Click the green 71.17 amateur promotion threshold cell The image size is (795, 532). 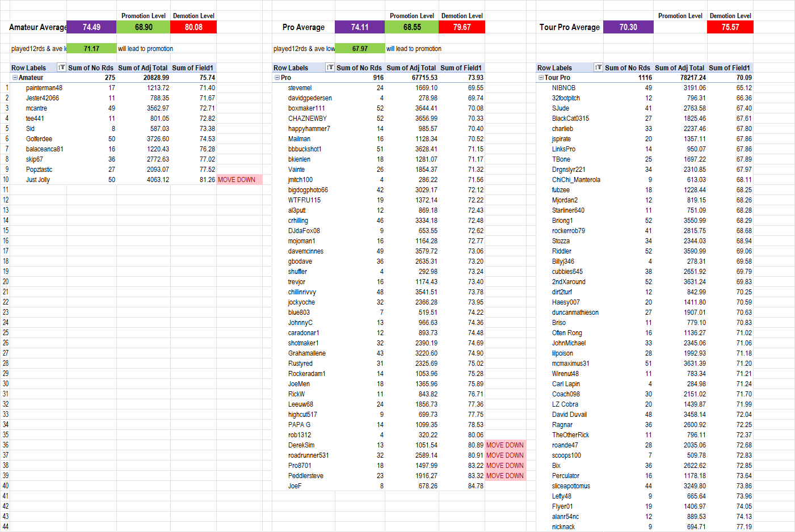point(91,49)
